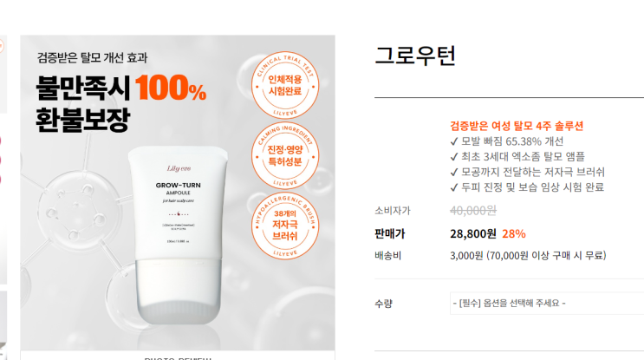Open the PHOTO REVIEW tab below the image
This screenshot has height=360, width=644.
[x=178, y=357]
